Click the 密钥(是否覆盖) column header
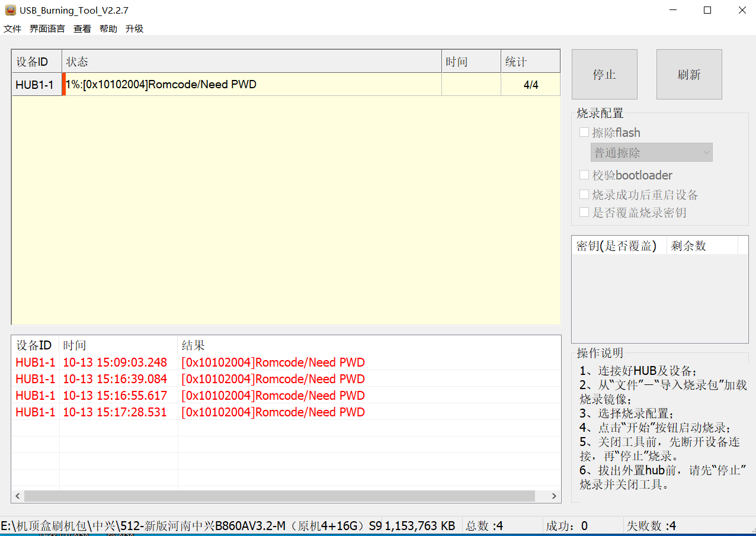 point(617,246)
